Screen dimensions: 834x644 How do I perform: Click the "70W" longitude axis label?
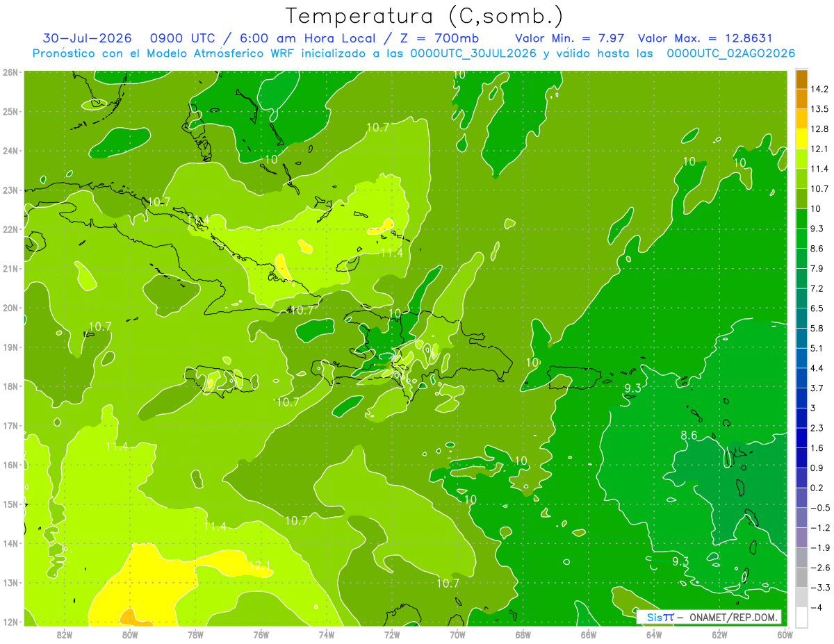tap(457, 634)
